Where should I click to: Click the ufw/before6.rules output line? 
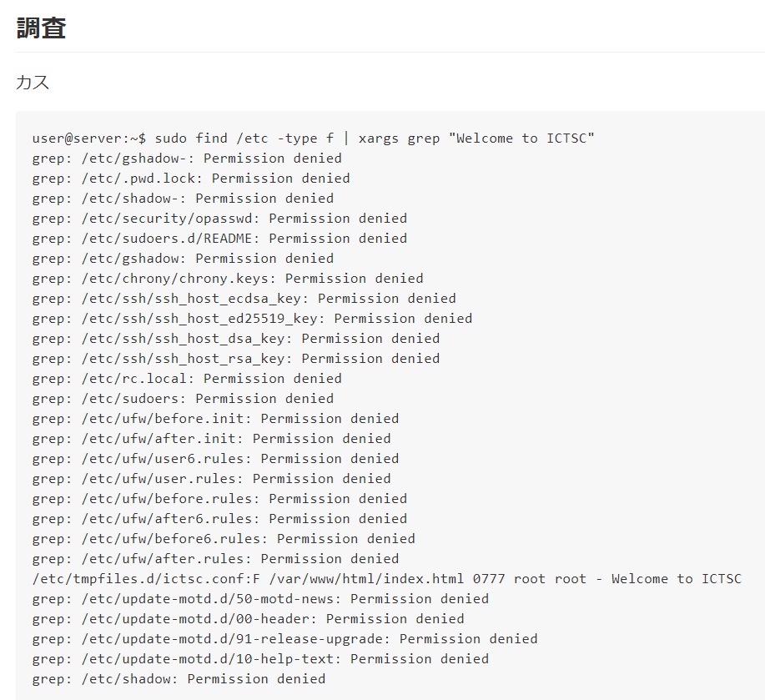(x=224, y=538)
